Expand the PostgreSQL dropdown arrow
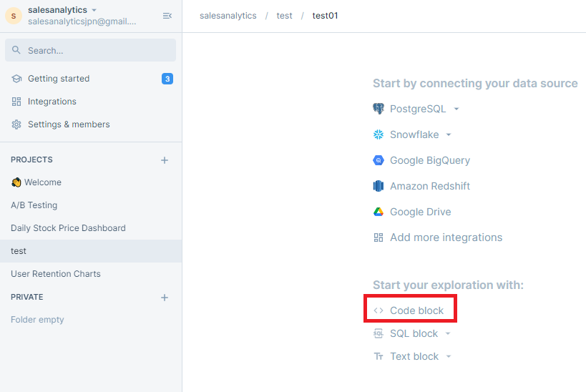 456,109
